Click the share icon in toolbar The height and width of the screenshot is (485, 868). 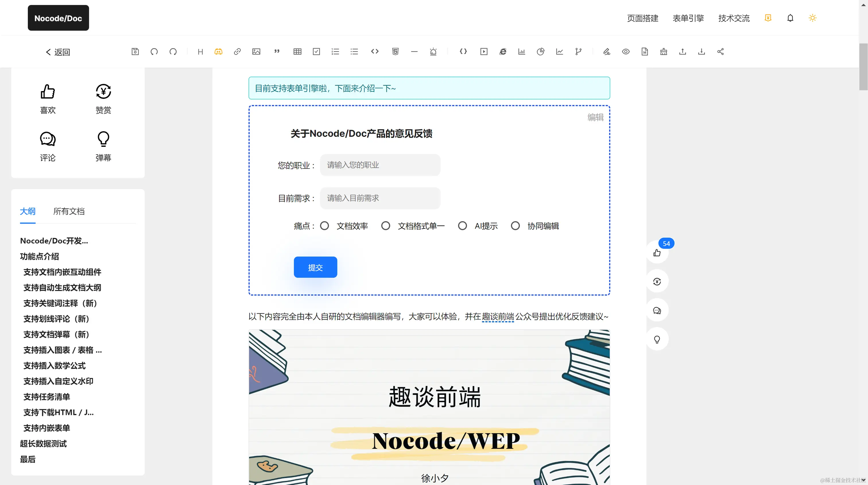tap(720, 52)
